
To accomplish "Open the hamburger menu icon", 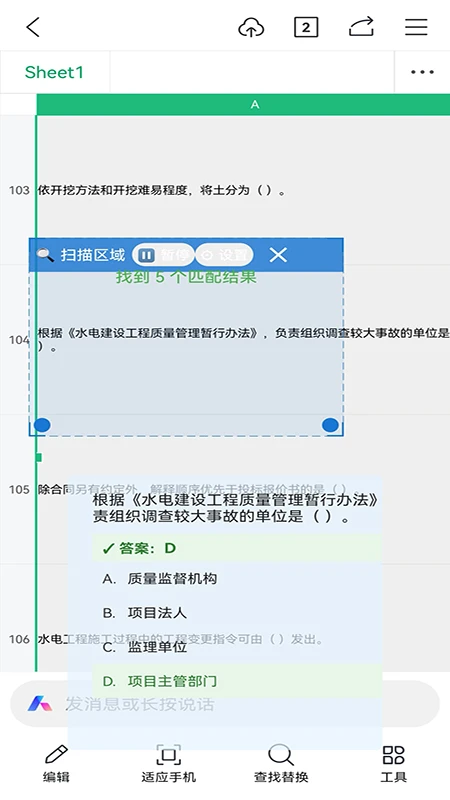I will click(416, 27).
